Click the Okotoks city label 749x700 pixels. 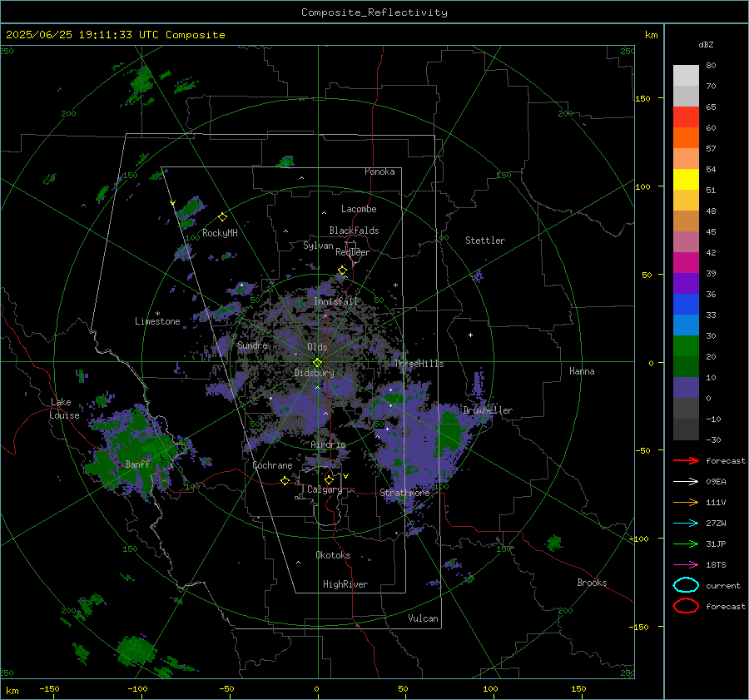(x=333, y=555)
